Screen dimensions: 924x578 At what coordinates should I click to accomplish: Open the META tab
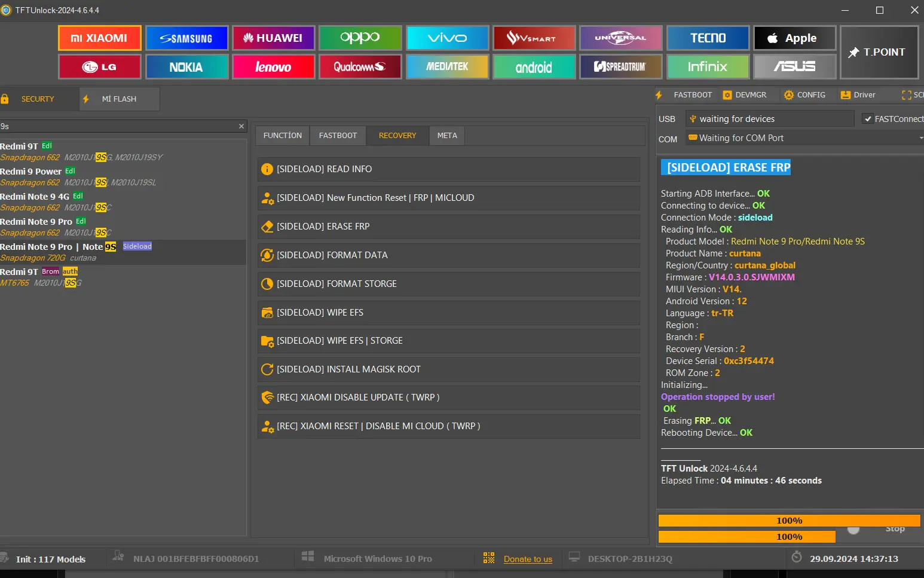(x=447, y=136)
